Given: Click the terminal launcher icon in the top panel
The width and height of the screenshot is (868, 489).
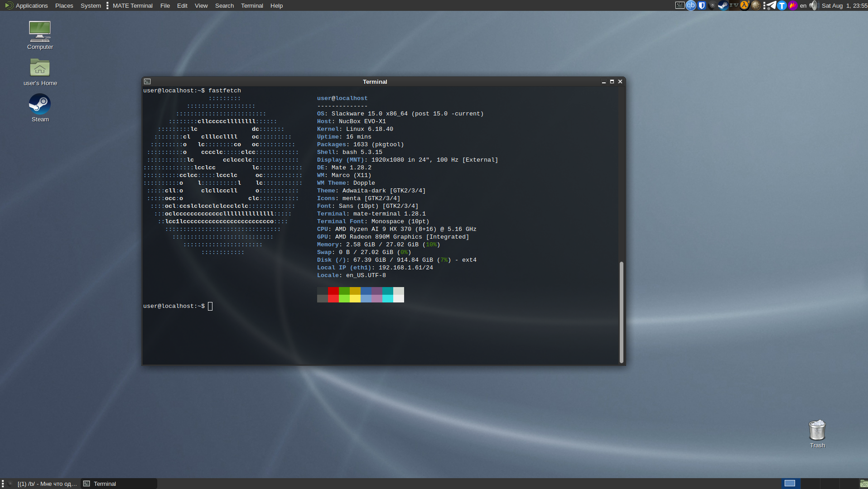Looking at the screenshot, I should (680, 5).
